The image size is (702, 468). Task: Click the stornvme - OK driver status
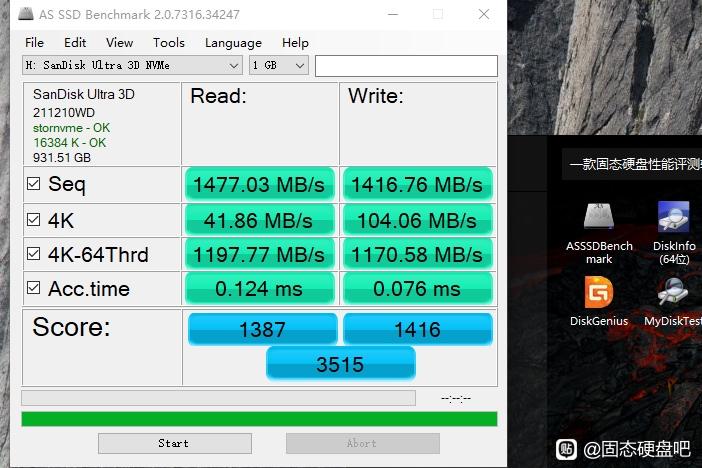pyautogui.click(x=71, y=128)
